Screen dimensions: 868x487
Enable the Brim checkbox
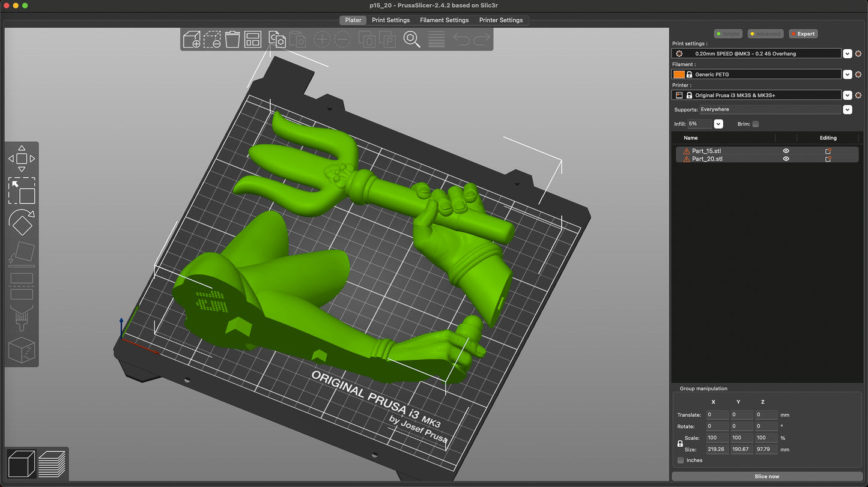pyautogui.click(x=756, y=124)
